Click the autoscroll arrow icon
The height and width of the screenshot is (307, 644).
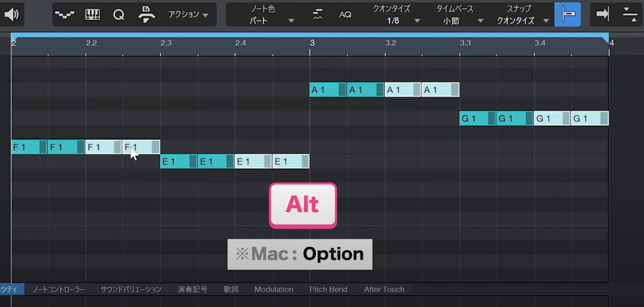pyautogui.click(x=602, y=14)
